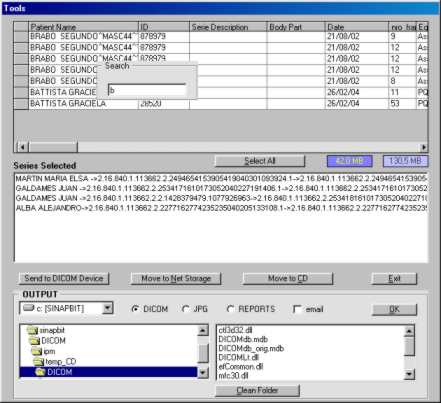Select the ipm folder icon
The width and height of the screenshot is (441, 403).
point(37,351)
